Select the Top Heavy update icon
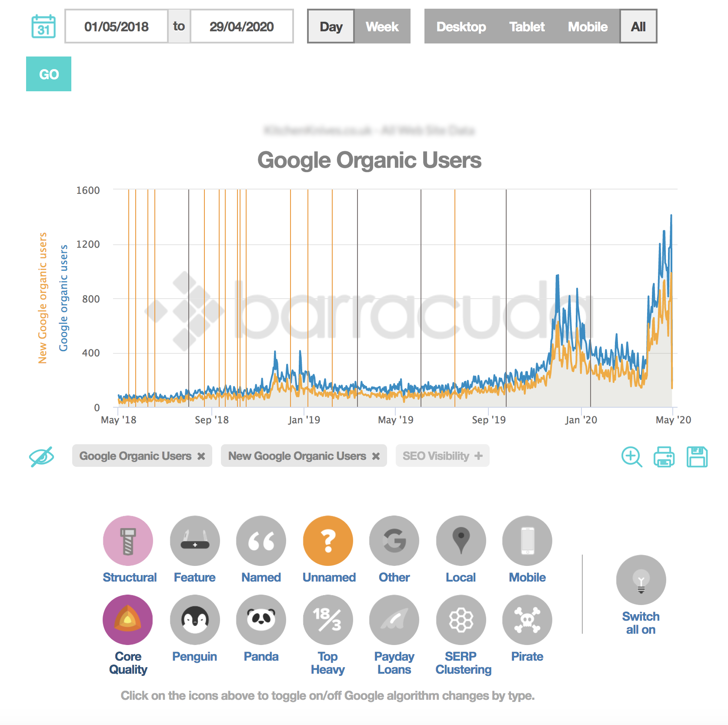Image resolution: width=728 pixels, height=725 pixels. 327,620
